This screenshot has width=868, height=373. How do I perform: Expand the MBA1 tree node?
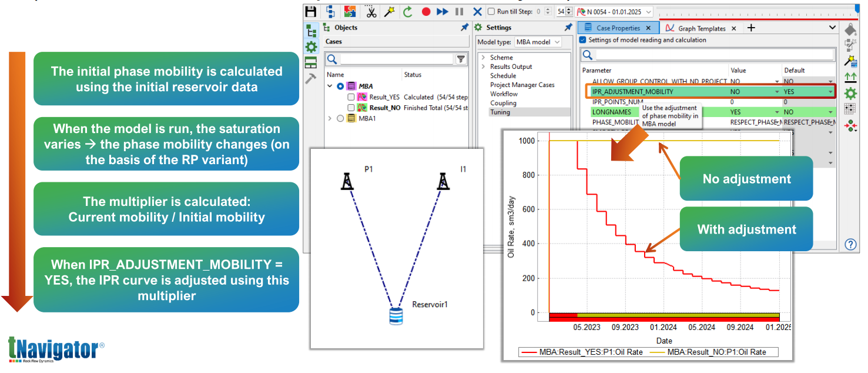pyautogui.click(x=330, y=118)
